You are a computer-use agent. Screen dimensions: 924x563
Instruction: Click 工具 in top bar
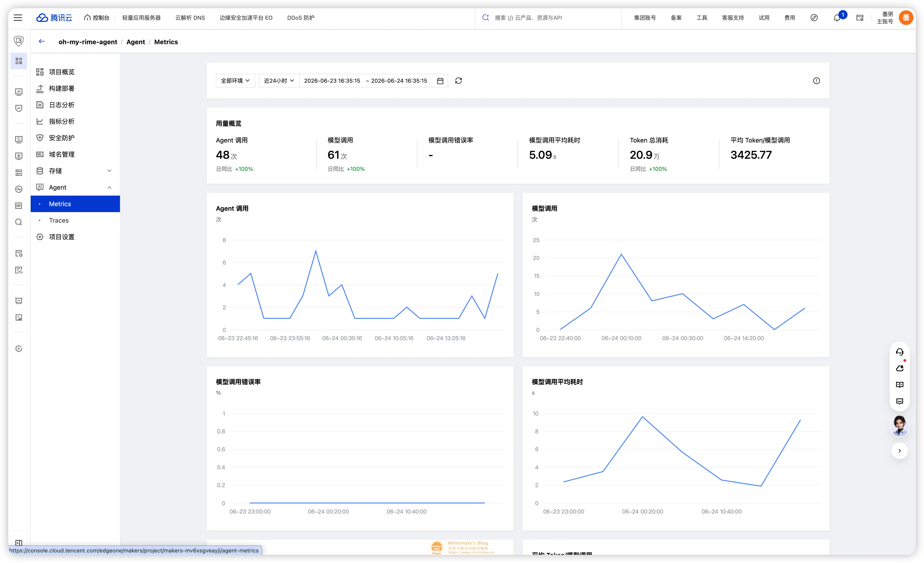click(x=702, y=18)
